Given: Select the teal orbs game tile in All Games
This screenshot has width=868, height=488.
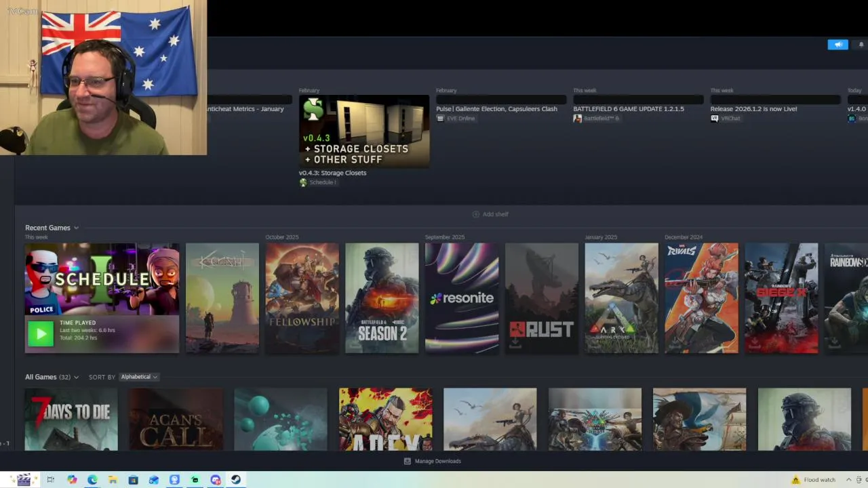Looking at the screenshot, I should point(281,419).
